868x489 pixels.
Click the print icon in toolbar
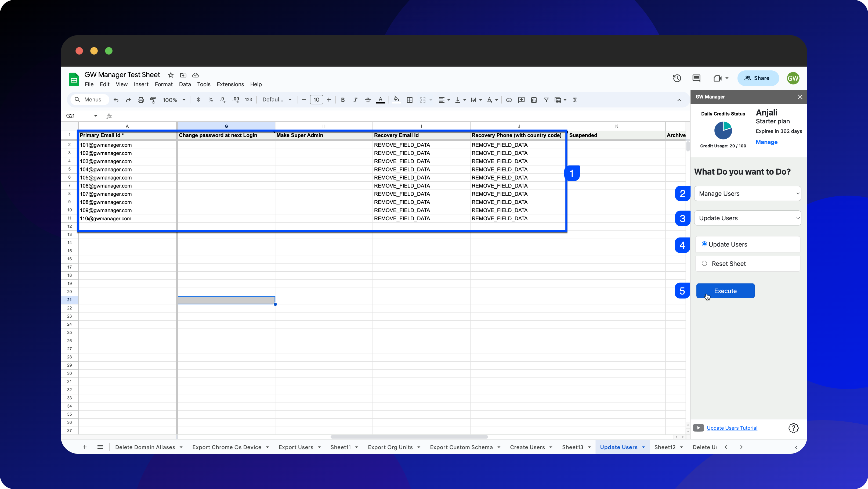click(141, 100)
